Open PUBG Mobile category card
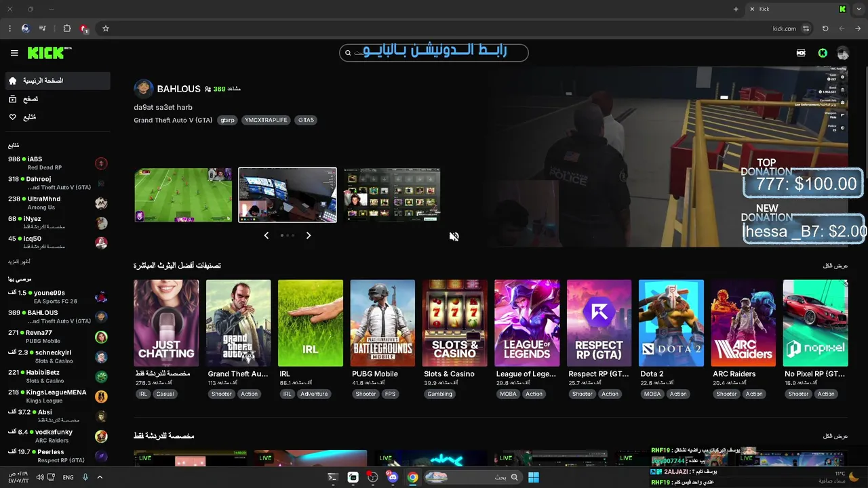Viewport: 868px width, 488px height. click(x=382, y=323)
